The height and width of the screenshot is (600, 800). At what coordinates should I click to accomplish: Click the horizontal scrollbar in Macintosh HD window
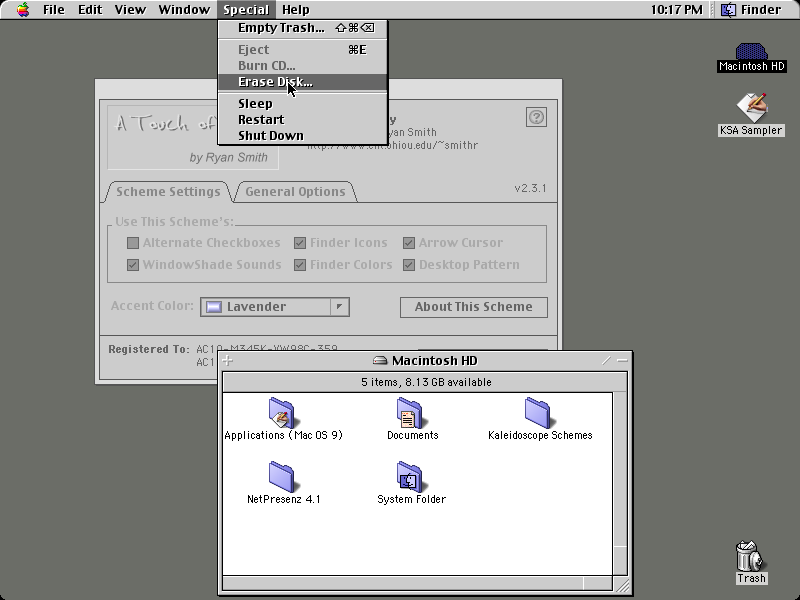[x=417, y=583]
